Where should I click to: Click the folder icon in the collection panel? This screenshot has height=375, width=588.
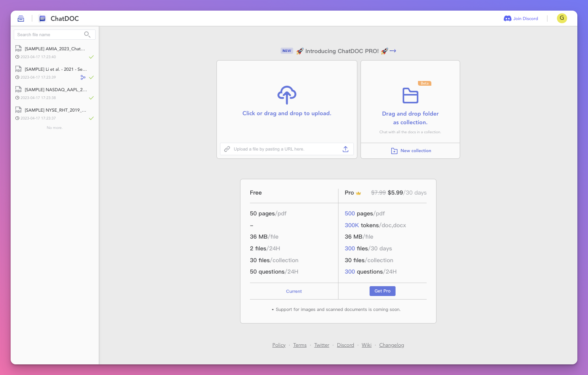[410, 95]
